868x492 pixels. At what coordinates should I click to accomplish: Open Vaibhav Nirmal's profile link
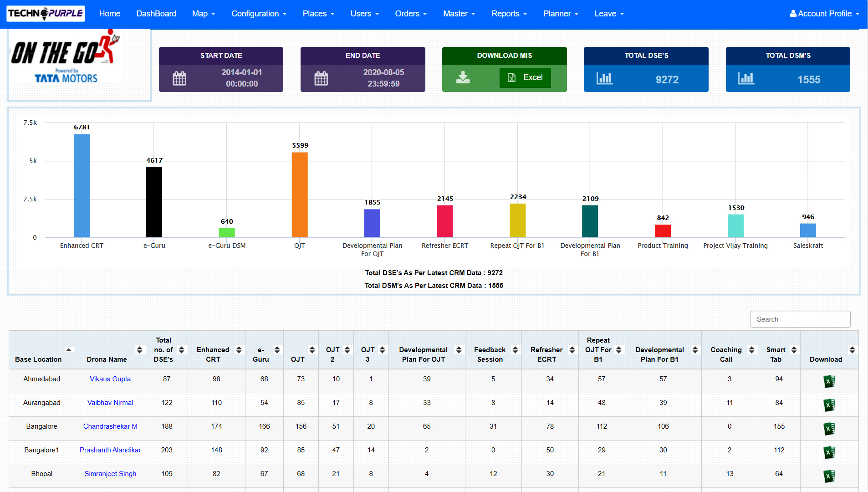[110, 403]
